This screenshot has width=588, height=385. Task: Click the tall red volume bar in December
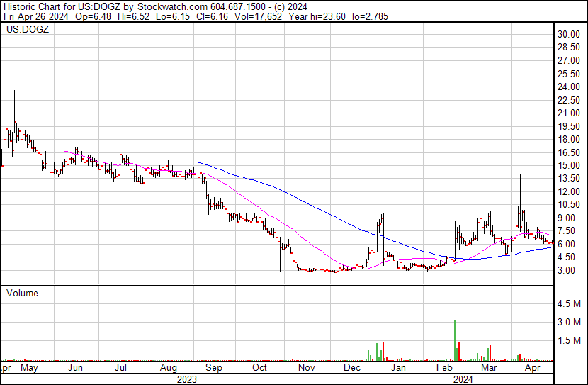[x=383, y=351]
